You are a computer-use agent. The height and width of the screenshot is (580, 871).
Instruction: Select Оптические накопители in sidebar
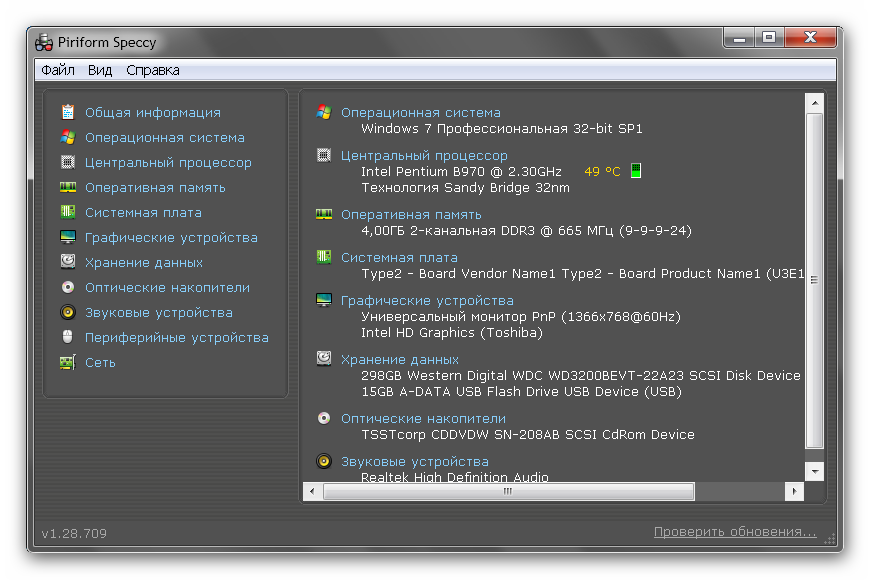[x=167, y=288]
